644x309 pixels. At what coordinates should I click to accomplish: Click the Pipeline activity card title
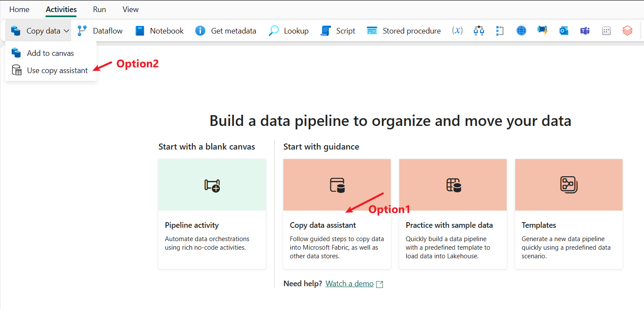192,225
